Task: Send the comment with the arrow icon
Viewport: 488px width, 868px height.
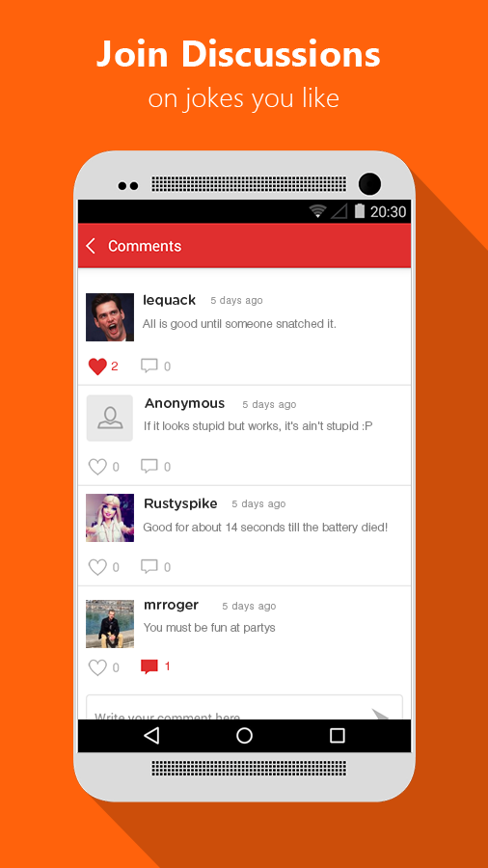Action: point(380,713)
